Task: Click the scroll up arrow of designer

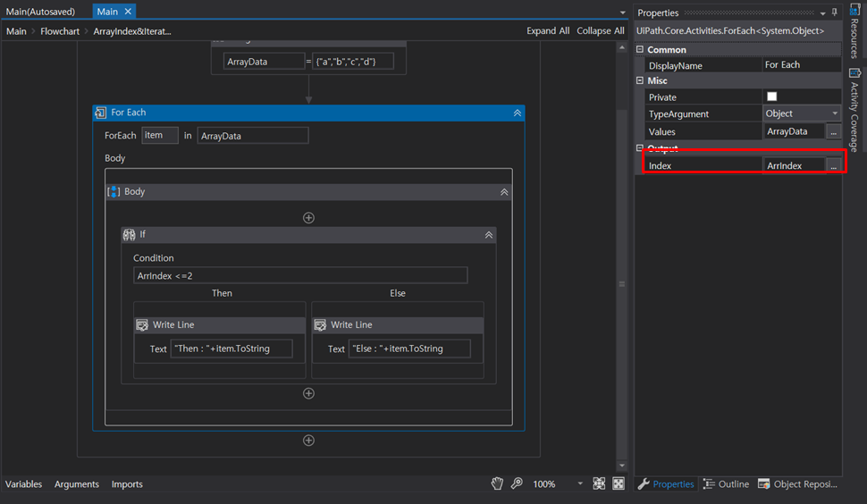Action: tap(621, 48)
